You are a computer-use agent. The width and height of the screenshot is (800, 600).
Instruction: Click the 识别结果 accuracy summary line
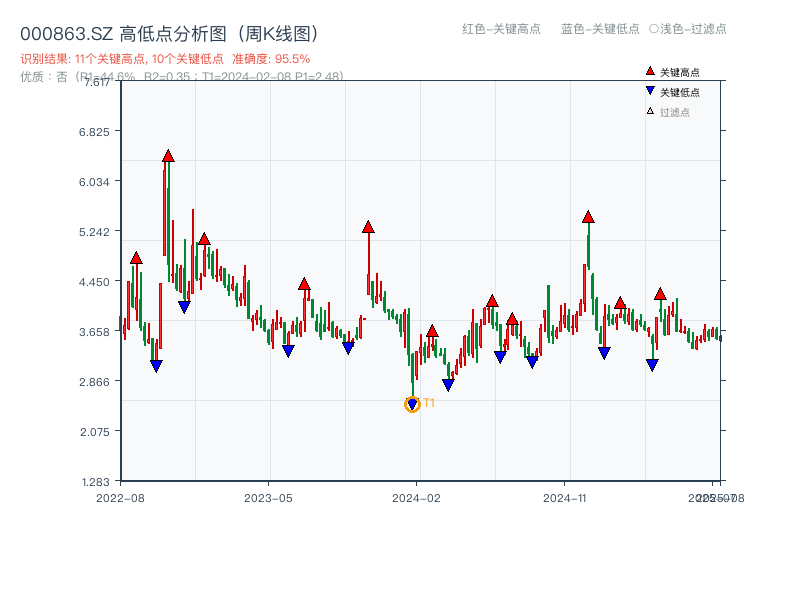coord(160,58)
